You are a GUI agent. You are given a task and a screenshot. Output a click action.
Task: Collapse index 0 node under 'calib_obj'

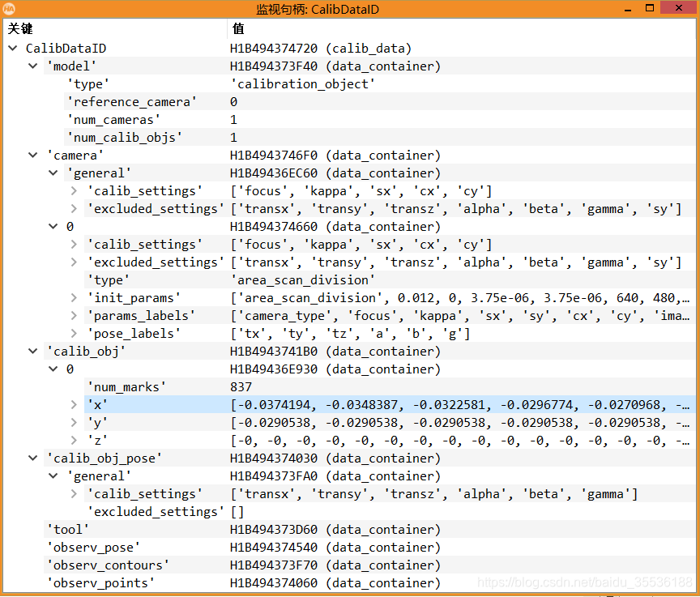click(53, 369)
